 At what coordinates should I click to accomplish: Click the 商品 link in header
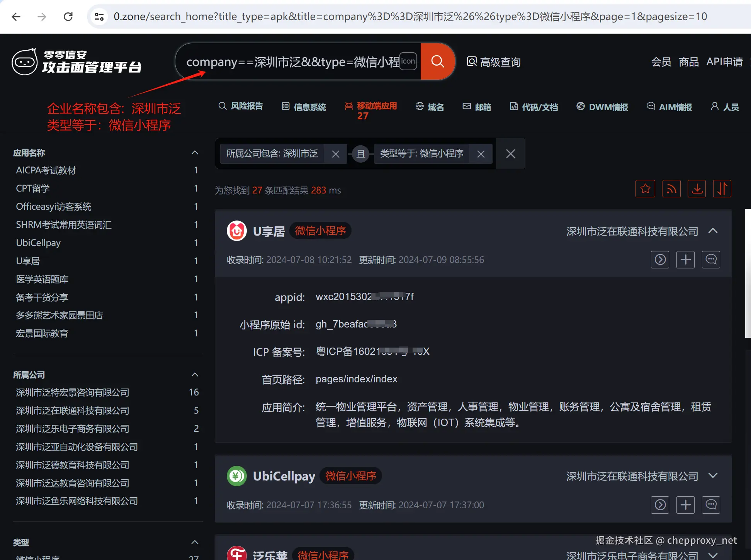pos(688,62)
